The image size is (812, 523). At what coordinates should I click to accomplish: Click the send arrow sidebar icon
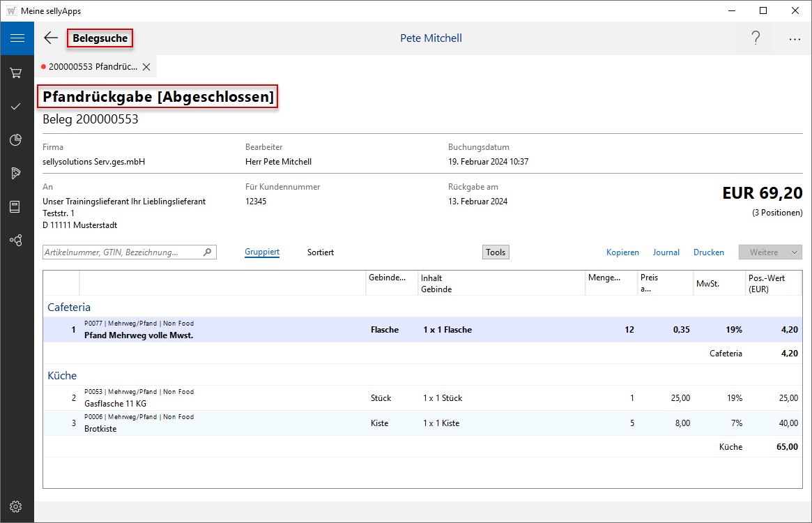(16, 173)
